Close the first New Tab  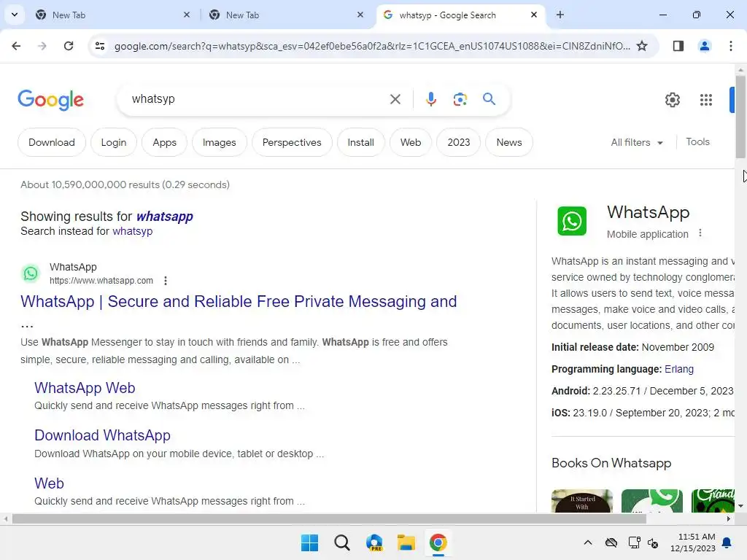[187, 15]
